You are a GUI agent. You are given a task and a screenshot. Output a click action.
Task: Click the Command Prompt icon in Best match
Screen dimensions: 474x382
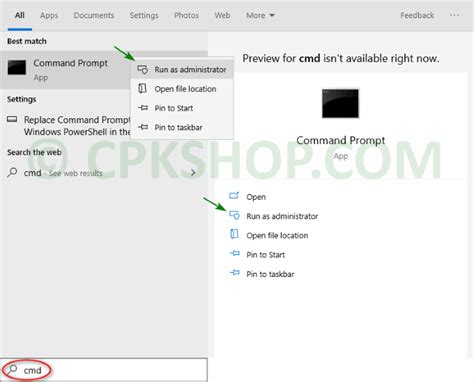pos(17,68)
